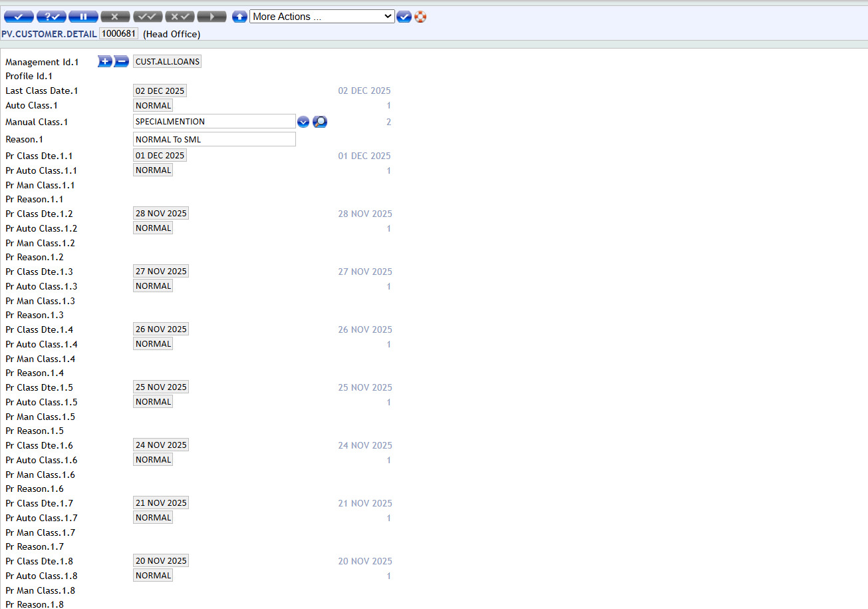The width and height of the screenshot is (868, 609).
Task: Click the Validate deal question-check button
Action: tap(51, 17)
